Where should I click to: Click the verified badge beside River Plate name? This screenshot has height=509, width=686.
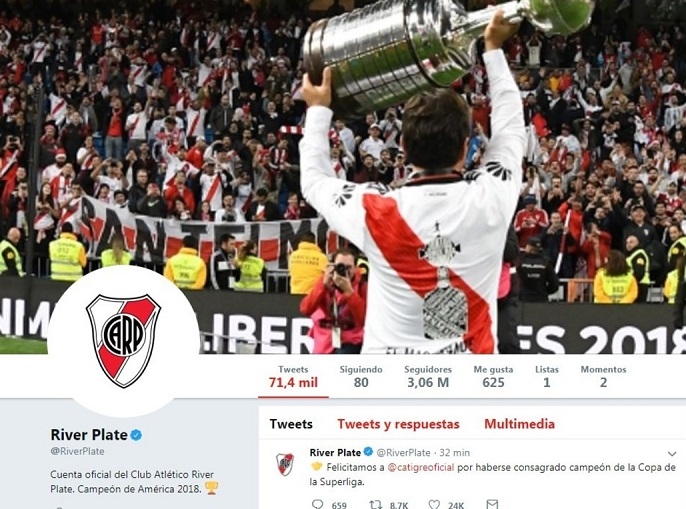[136, 435]
